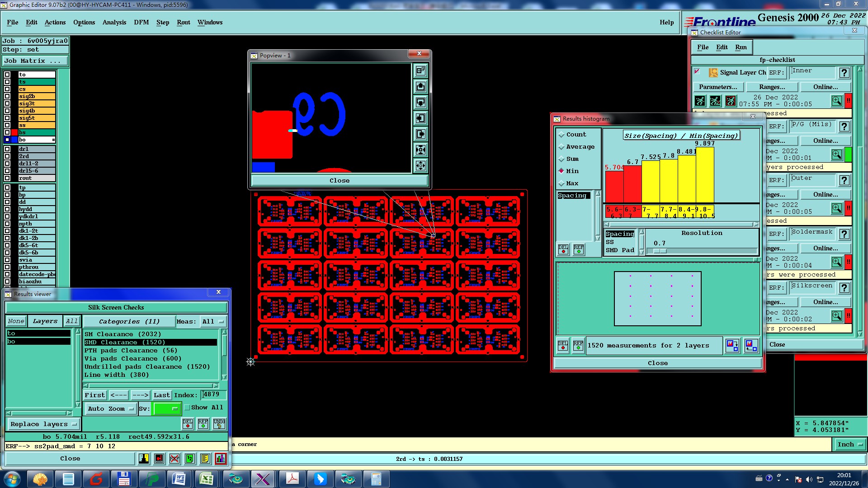Open the Meas All dropdown
The height and width of the screenshot is (488, 868).
coord(213,322)
